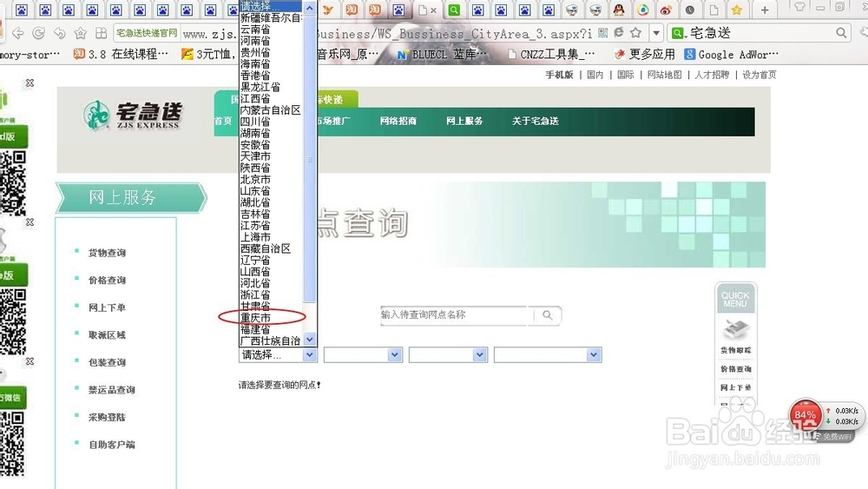Viewport: 868px width, 489px height.
Task: Click the undo-close-tab arrow icon in the toolbar
Action: [x=59, y=33]
